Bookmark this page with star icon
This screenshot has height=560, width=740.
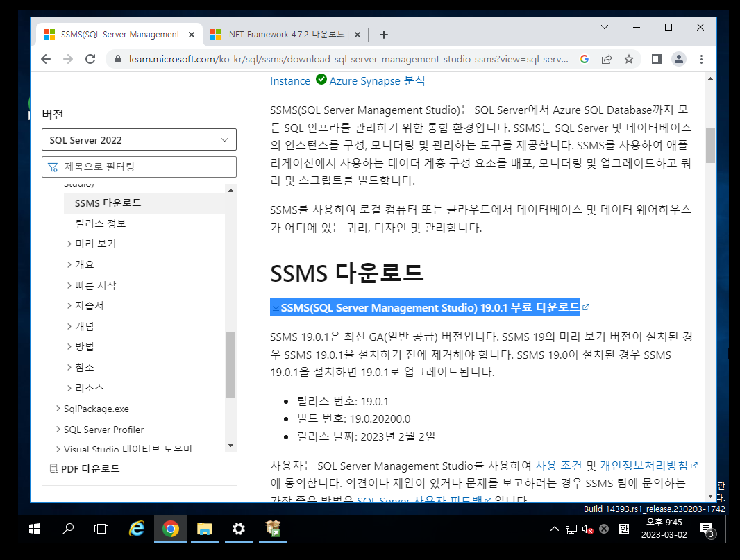(x=629, y=59)
